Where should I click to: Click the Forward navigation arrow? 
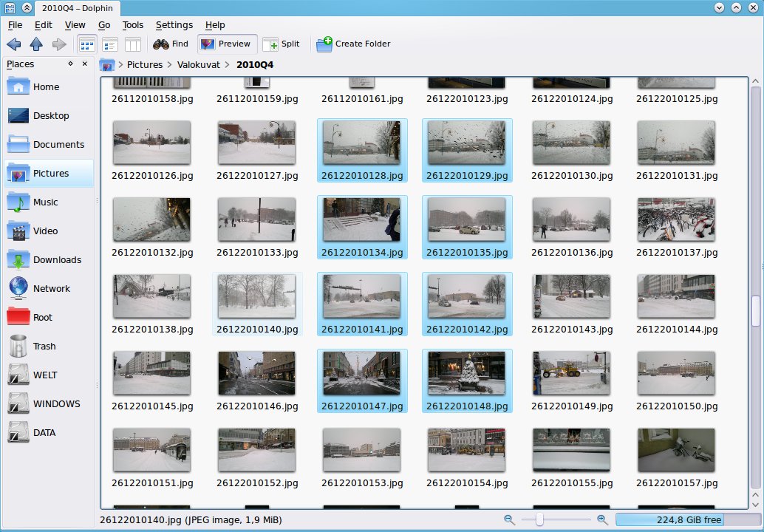(x=59, y=44)
